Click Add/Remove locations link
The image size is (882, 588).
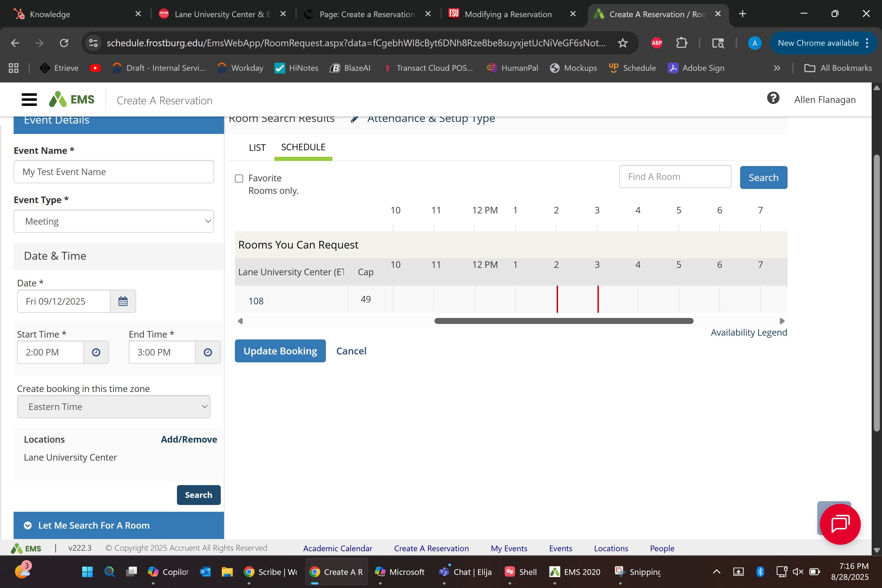(x=189, y=439)
